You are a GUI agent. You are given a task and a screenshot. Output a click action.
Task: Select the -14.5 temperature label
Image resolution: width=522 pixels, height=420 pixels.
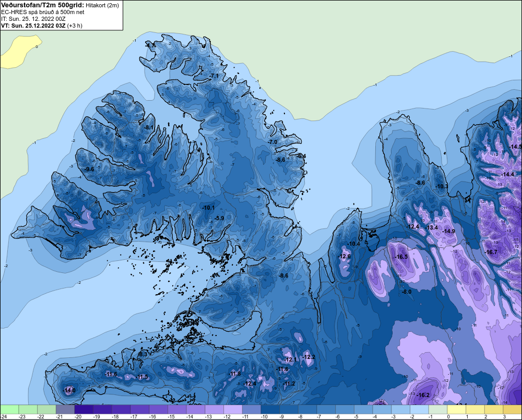516,147
